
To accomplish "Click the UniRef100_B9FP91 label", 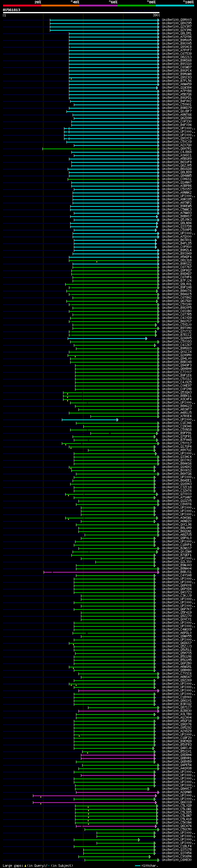I will pos(177,433).
